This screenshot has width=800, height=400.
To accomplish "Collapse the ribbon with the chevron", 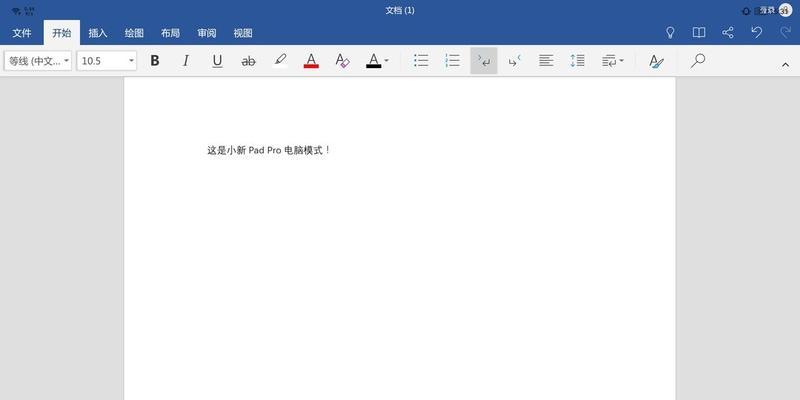I will (x=786, y=65).
